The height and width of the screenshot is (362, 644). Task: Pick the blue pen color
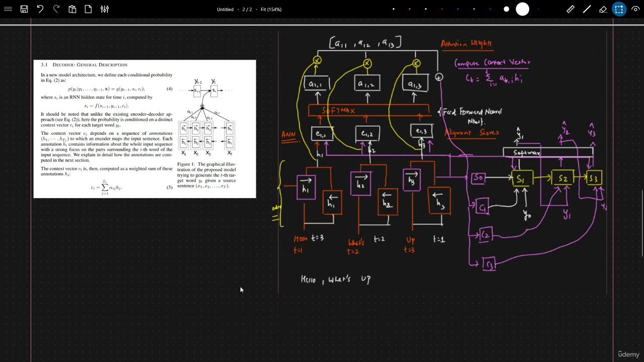tap(458, 9)
